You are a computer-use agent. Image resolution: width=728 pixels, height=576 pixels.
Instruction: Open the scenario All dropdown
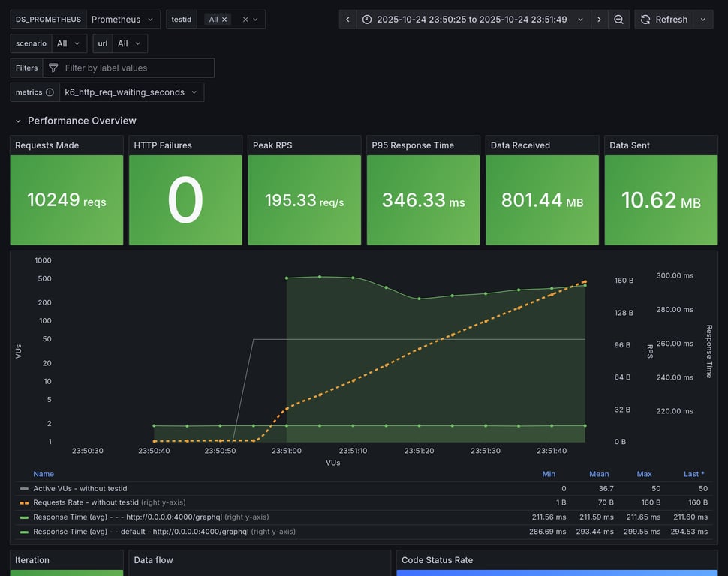click(x=69, y=43)
